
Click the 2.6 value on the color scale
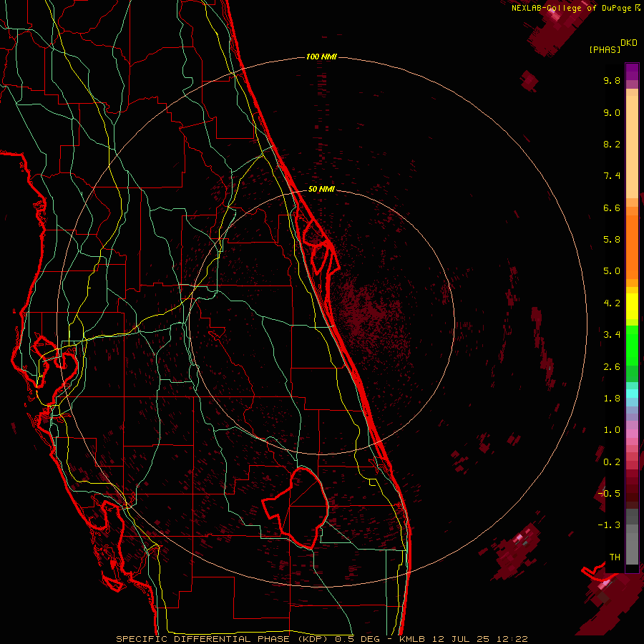coord(612,367)
